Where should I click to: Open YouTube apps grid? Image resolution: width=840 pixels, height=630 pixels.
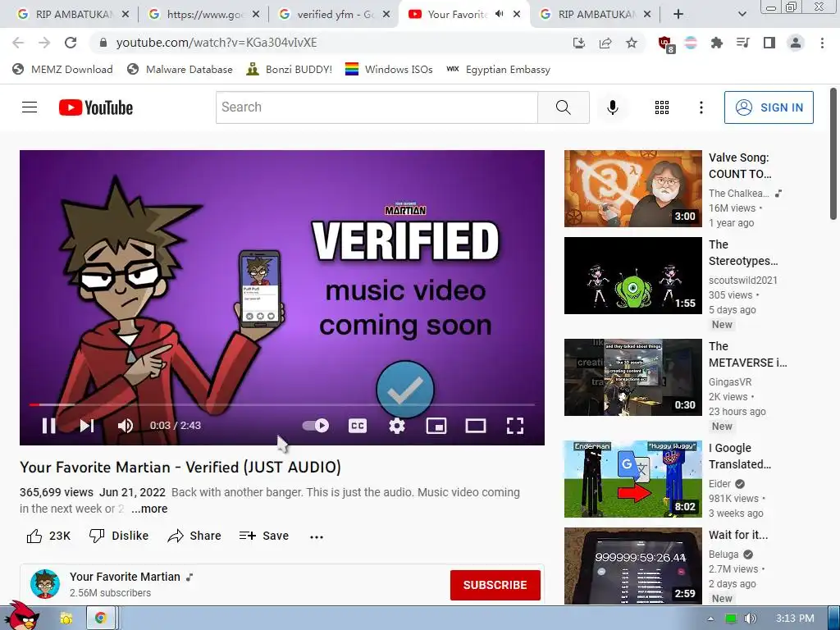click(x=662, y=107)
